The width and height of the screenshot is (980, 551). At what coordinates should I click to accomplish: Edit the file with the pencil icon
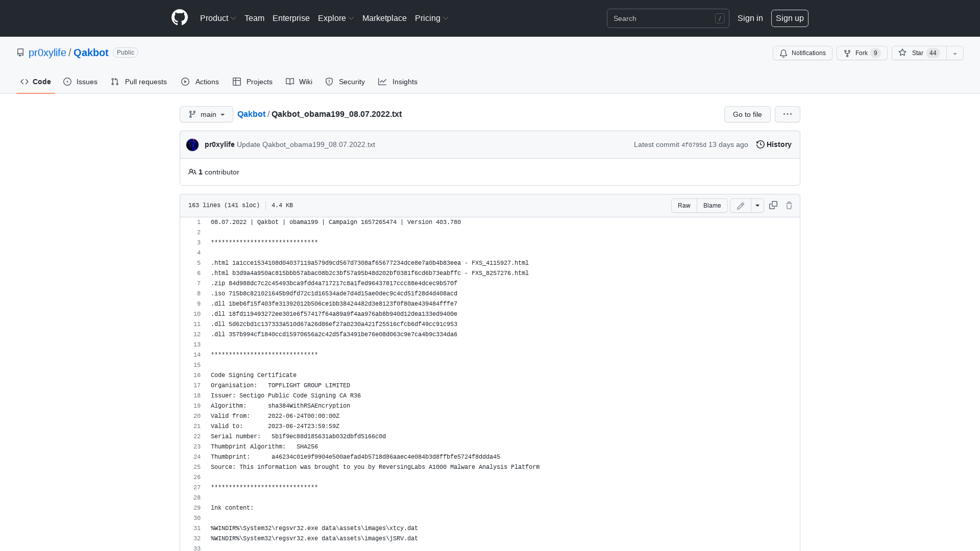click(x=740, y=205)
